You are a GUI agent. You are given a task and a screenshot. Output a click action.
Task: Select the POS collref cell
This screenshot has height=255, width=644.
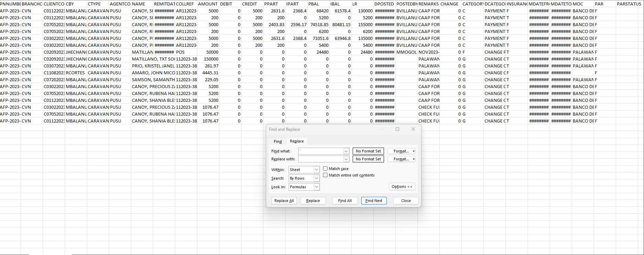pos(186,52)
